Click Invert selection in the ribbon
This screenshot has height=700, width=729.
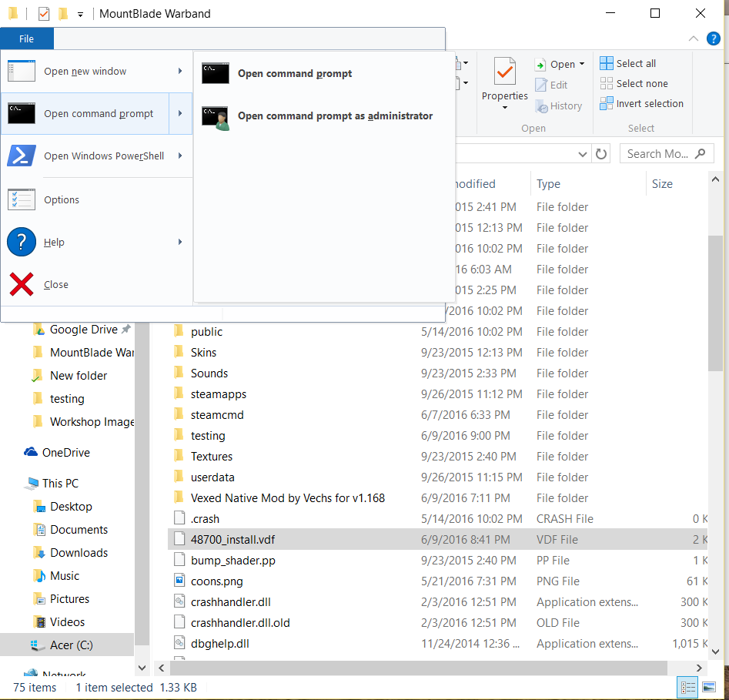[641, 104]
